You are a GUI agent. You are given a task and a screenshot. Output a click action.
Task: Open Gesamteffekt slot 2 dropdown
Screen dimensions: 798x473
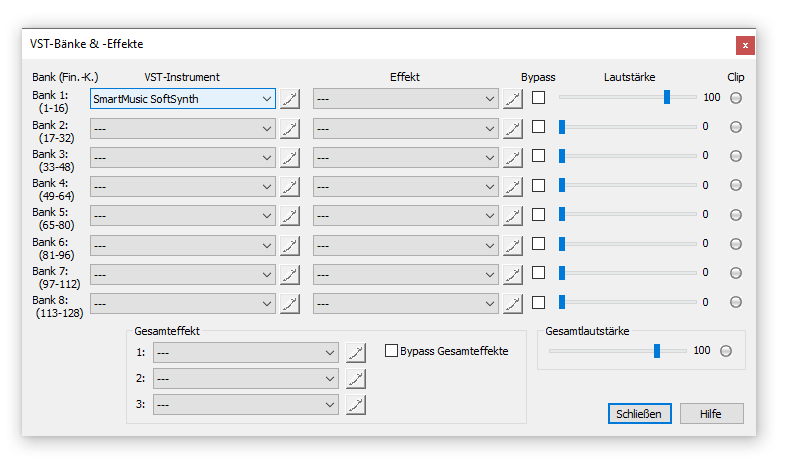246,379
